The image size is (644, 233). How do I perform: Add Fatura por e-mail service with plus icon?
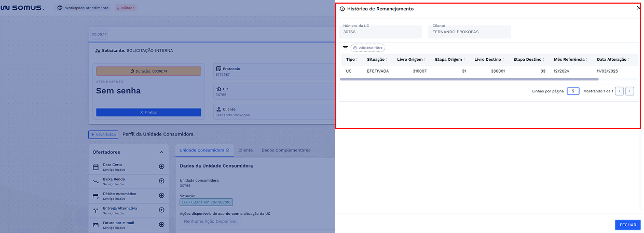[x=161, y=225]
